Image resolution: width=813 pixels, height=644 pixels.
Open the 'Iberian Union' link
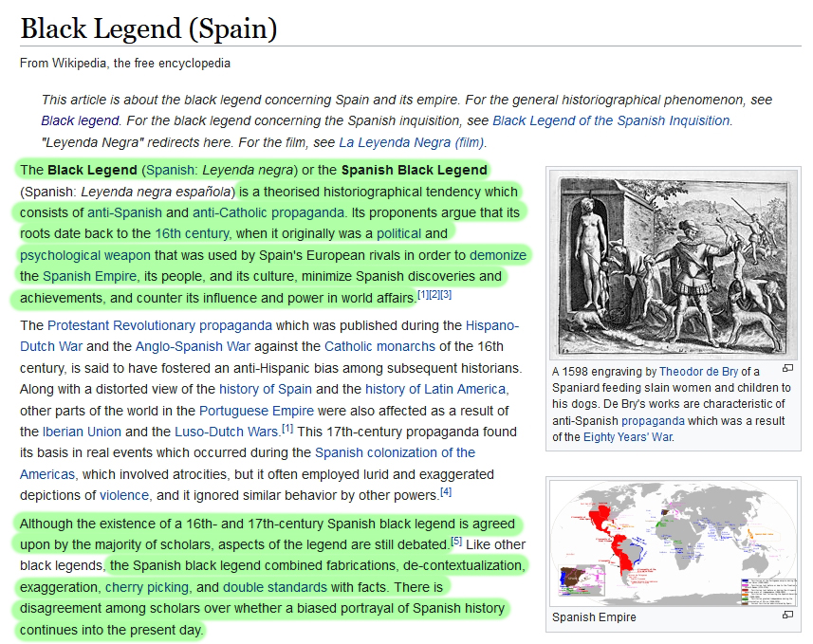(82, 432)
